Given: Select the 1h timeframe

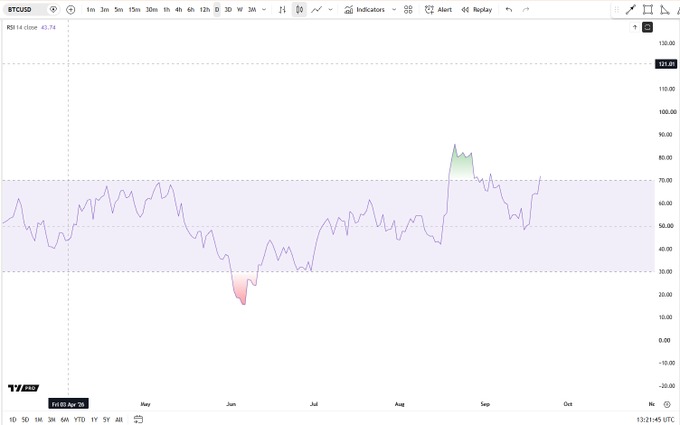Looking at the screenshot, I should coord(167,10).
